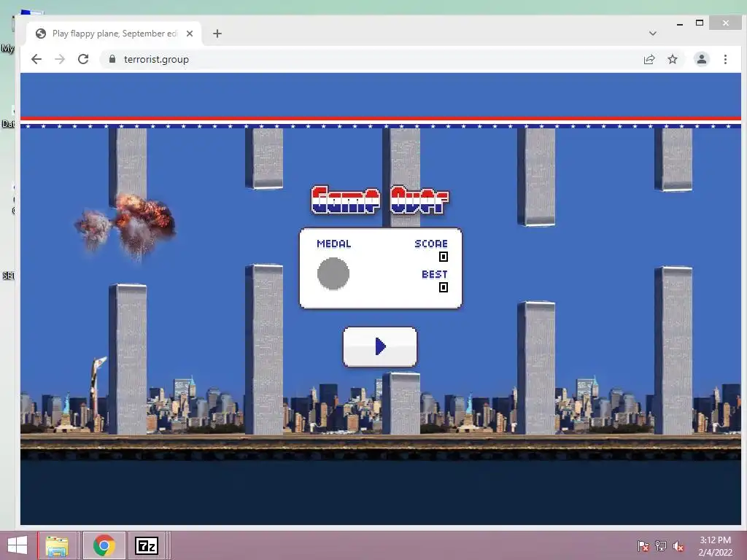Share this page using the share icon

(649, 59)
